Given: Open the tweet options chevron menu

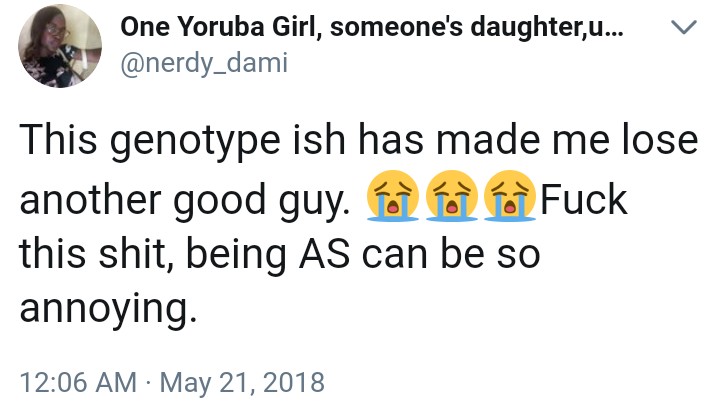Looking at the screenshot, I should coord(681,31).
